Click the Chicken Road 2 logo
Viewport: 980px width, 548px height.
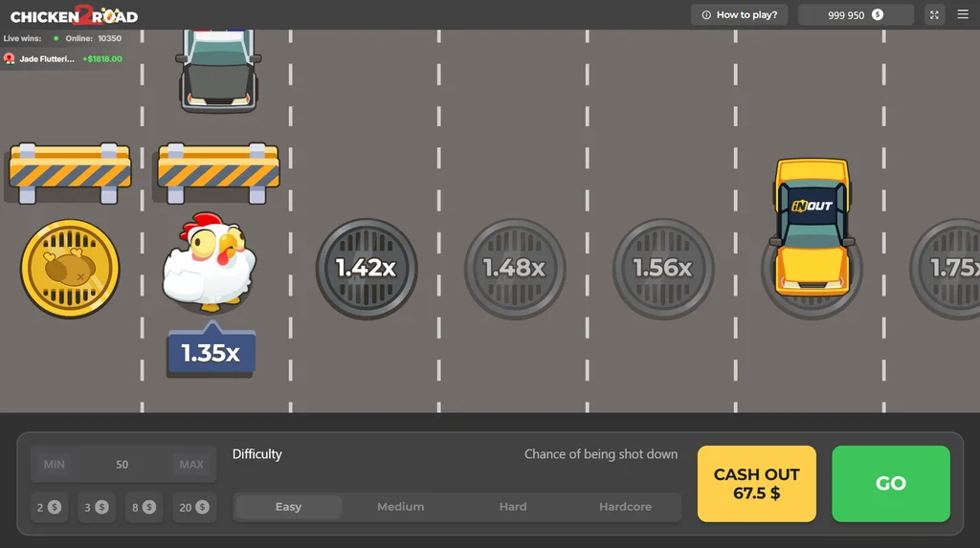[x=74, y=15]
